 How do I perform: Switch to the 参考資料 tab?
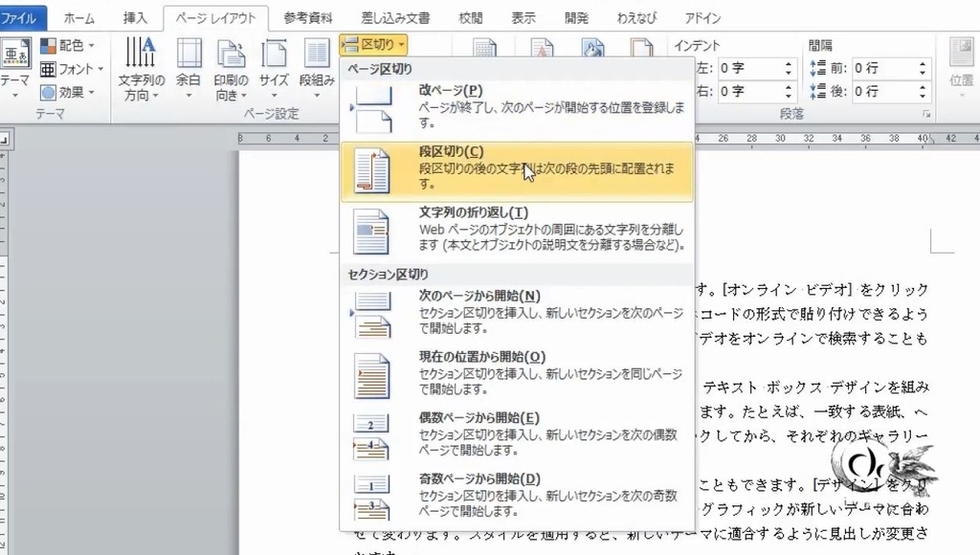[x=308, y=18]
